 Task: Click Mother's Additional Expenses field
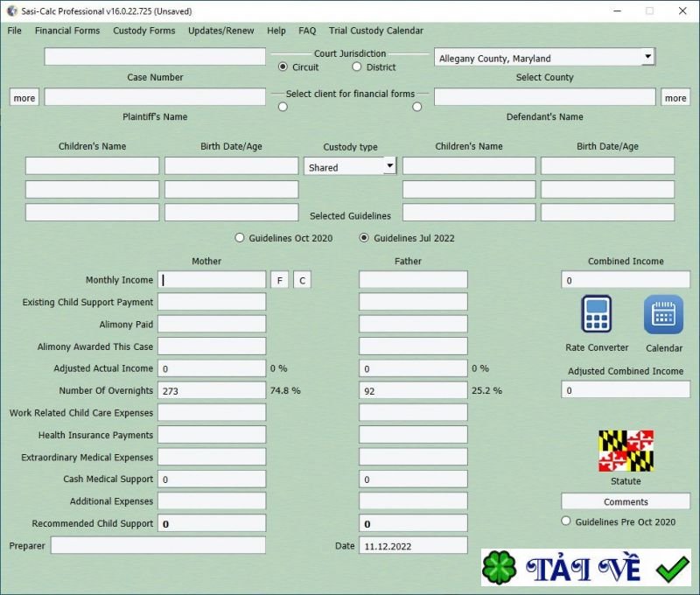(212, 500)
